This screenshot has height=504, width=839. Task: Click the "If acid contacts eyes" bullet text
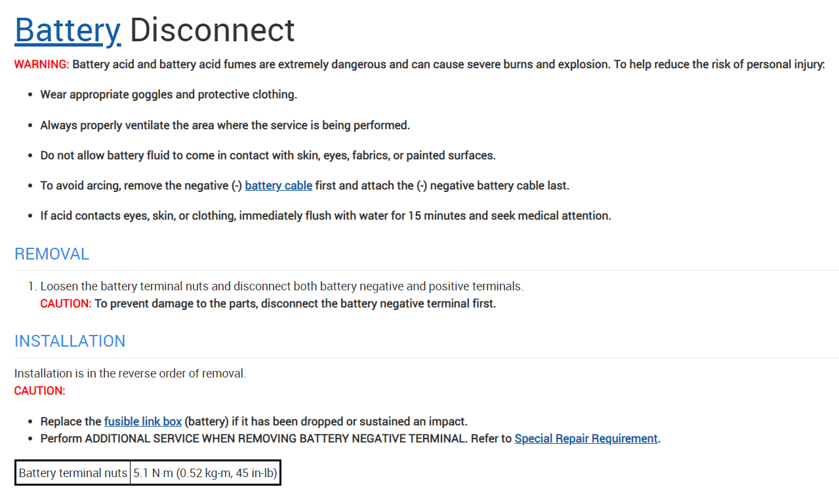pos(325,216)
